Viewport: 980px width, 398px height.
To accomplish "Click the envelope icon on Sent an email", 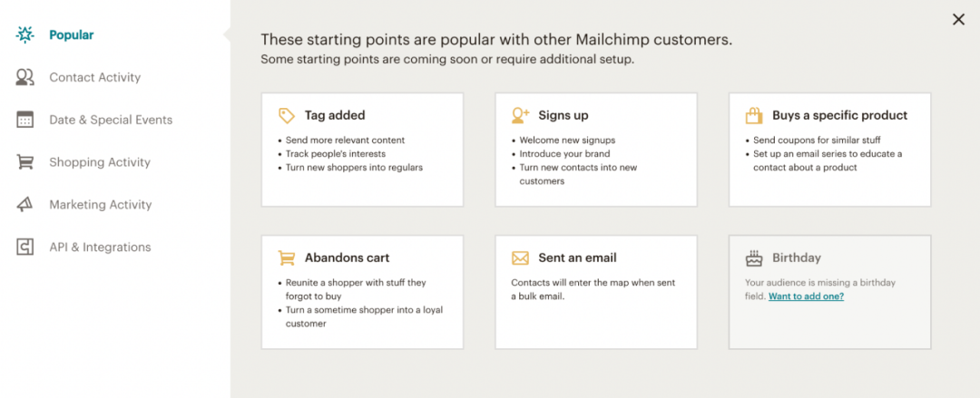I will (520, 257).
